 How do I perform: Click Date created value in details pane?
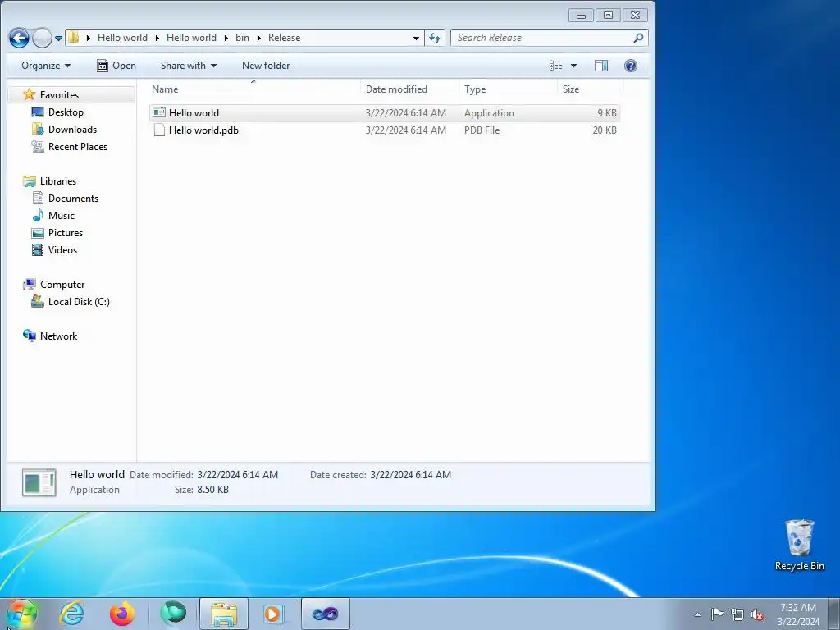coord(410,475)
